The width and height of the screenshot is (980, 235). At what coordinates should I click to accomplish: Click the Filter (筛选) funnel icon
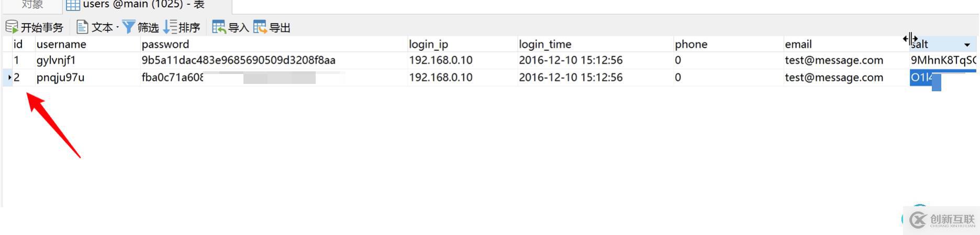click(x=128, y=27)
